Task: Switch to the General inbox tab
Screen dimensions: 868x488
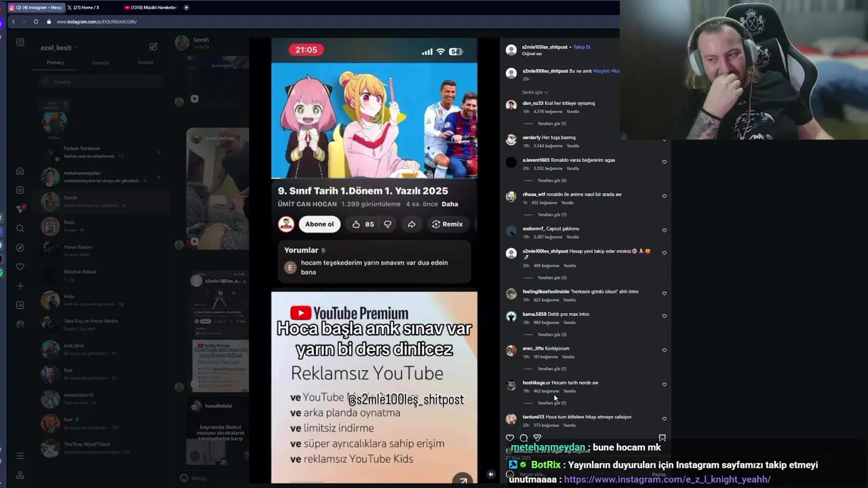Action: coord(100,62)
